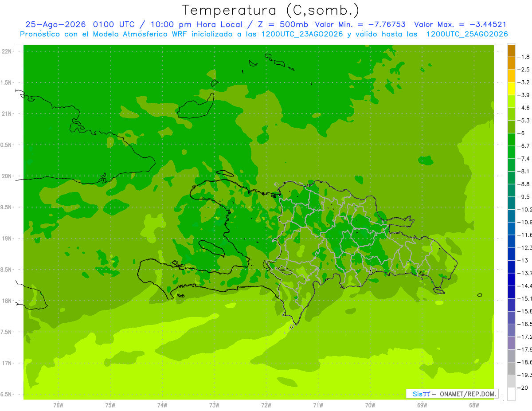Viewport: 532px width, 411px height.
Task: Click the 76W longitude axis label
Action: coord(58,405)
